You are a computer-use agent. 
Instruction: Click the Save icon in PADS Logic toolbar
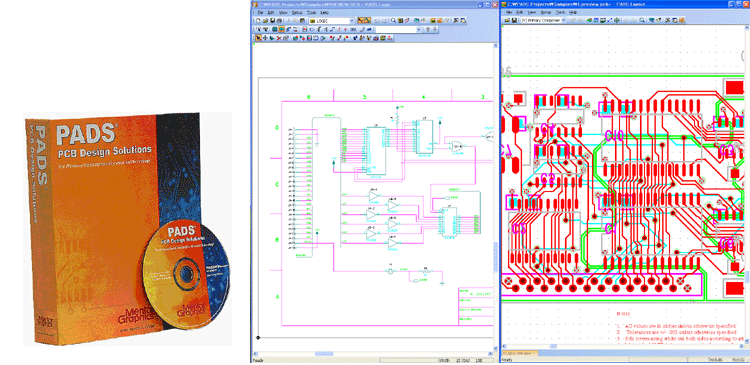pyautogui.click(x=273, y=21)
